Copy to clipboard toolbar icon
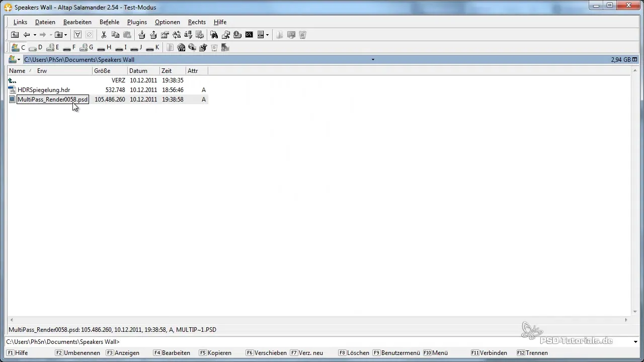The width and height of the screenshot is (644, 362). 115,35
